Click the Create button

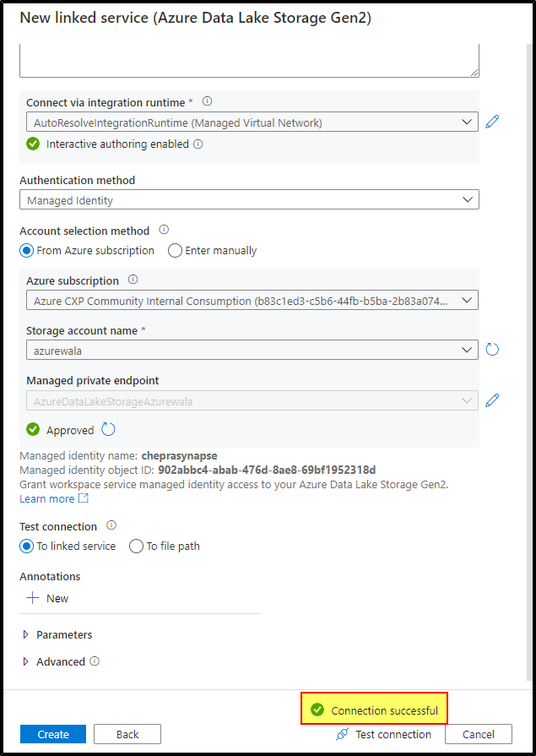click(53, 734)
